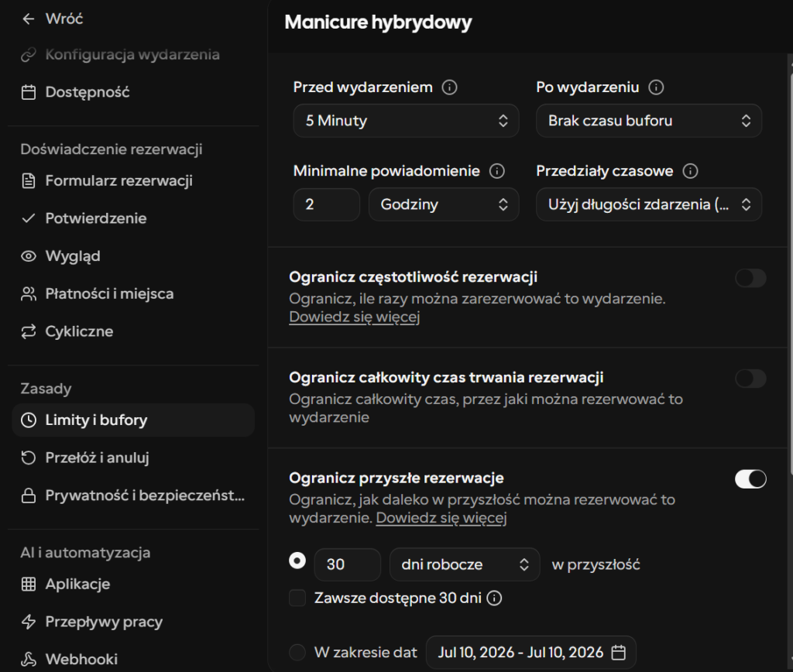
Task: Click the vertical scrollbar on right edge
Action: pos(790,273)
